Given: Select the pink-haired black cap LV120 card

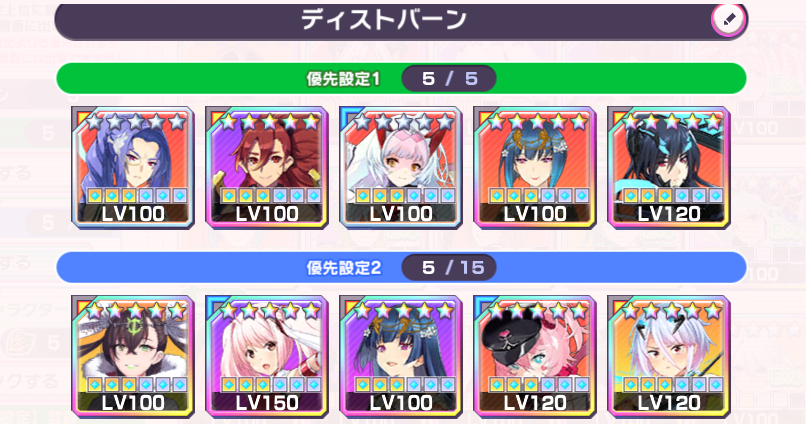Looking at the screenshot, I should [x=535, y=357].
